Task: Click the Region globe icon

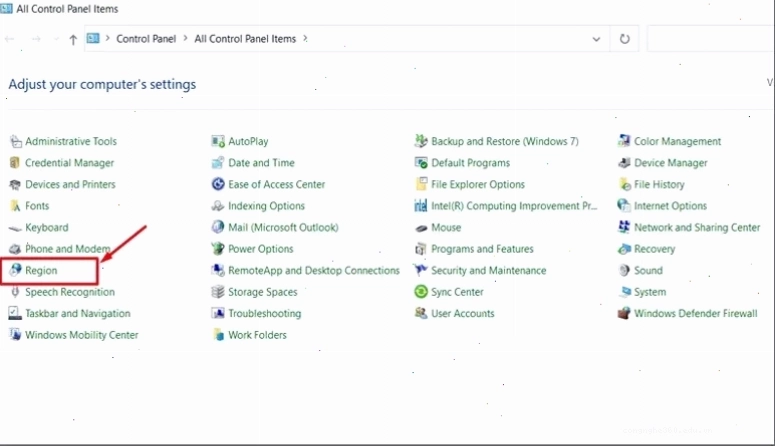Action: [15, 270]
